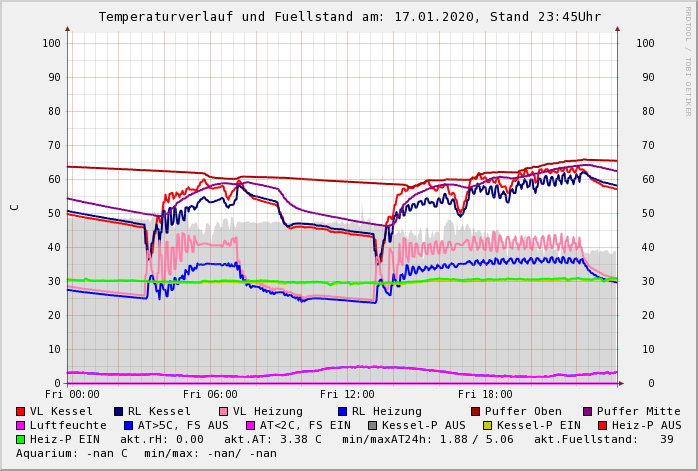Click the Fri 00:00 time axis label
The height and width of the screenshot is (471, 698).
[x=72, y=395]
